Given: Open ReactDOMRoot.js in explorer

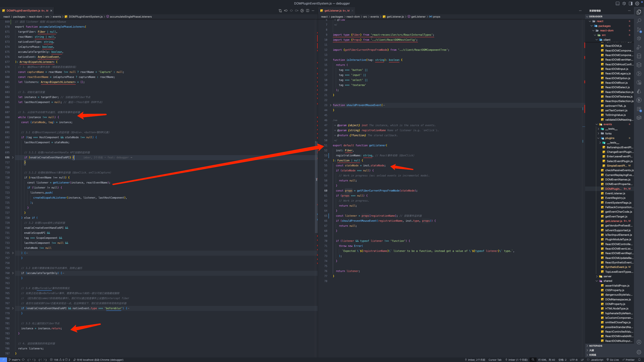Looking at the screenshot, I should coord(616,83).
